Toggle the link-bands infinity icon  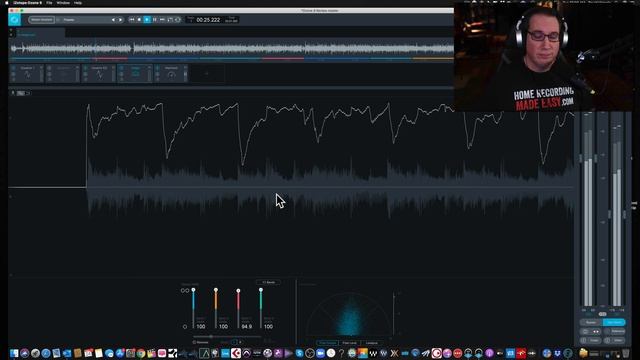tap(185, 291)
